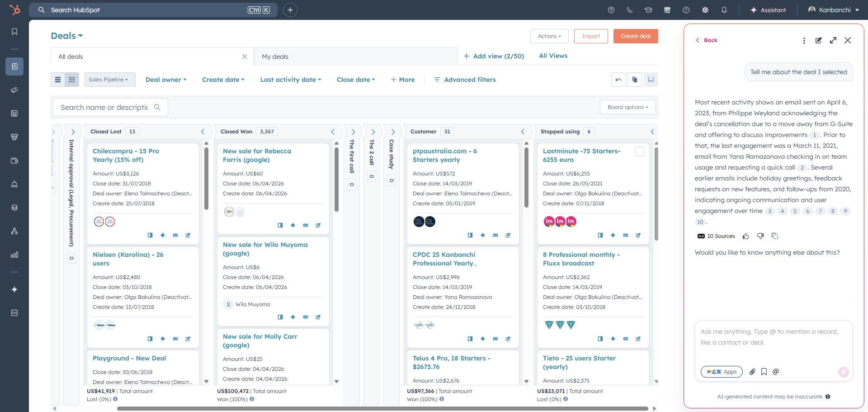Open the assistant panel three-dot menu
The image size is (868, 412).
[x=804, y=40]
